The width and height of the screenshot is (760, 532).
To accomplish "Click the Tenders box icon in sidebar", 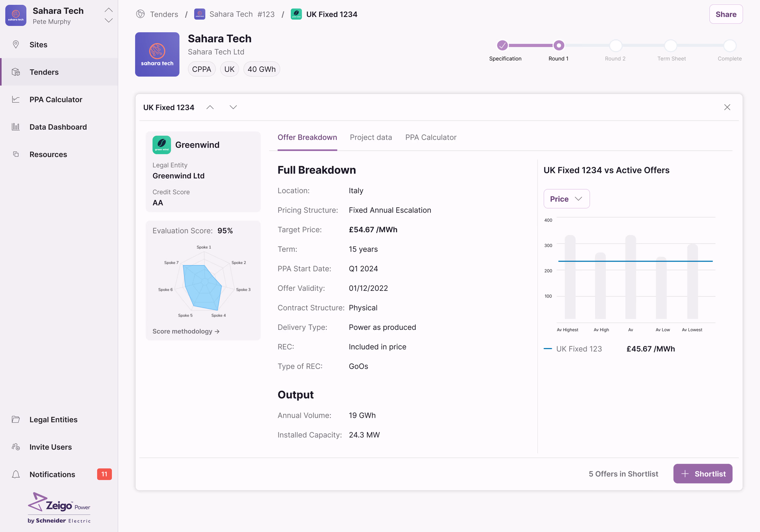I will coord(16,72).
